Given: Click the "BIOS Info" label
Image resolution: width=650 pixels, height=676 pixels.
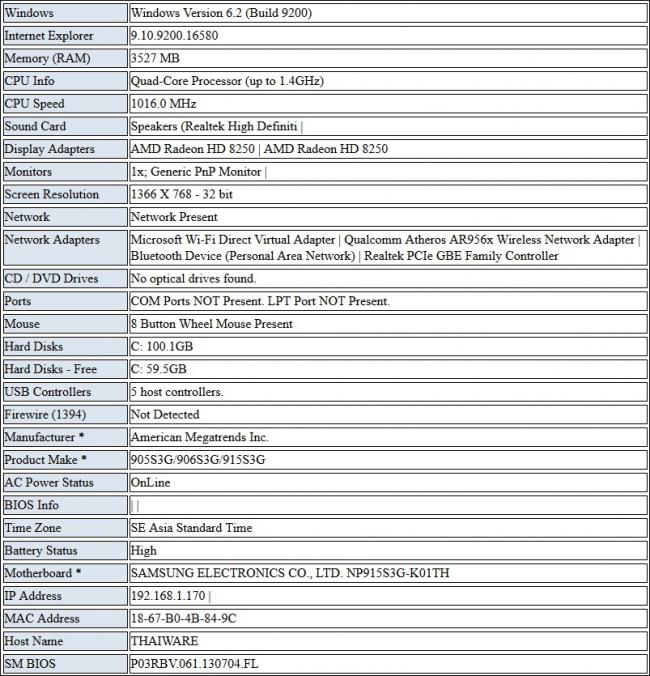Looking at the screenshot, I should pos(31,505).
